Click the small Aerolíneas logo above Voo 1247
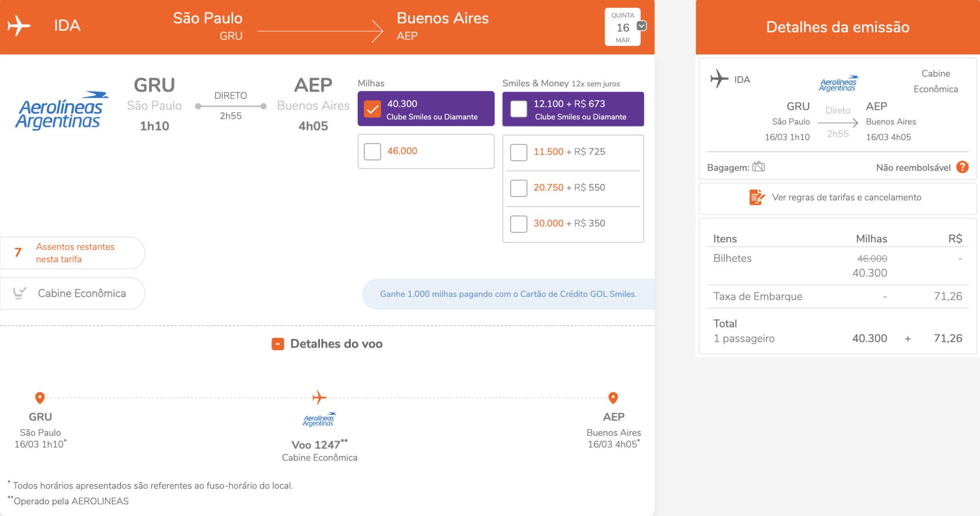The width and height of the screenshot is (980, 516). click(320, 419)
